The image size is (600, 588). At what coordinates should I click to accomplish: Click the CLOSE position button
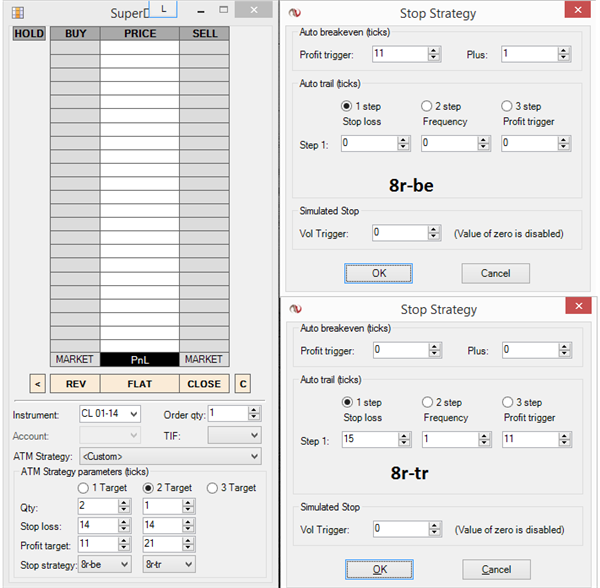[204, 383]
